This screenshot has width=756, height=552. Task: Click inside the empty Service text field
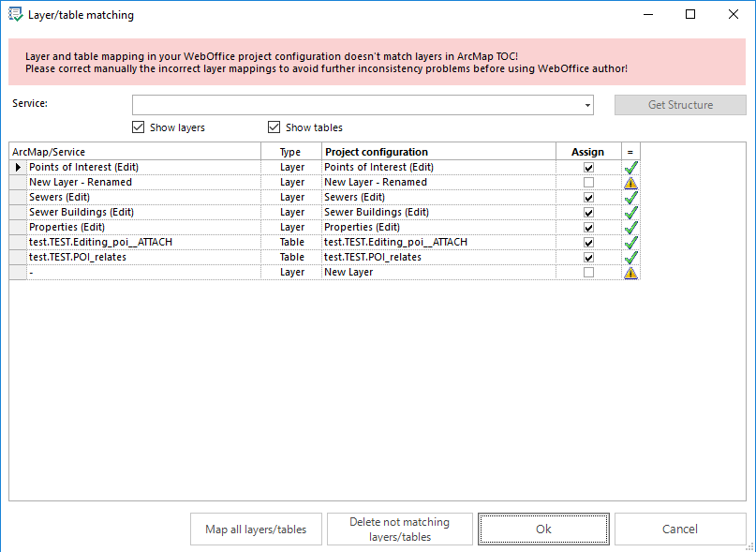pos(356,104)
